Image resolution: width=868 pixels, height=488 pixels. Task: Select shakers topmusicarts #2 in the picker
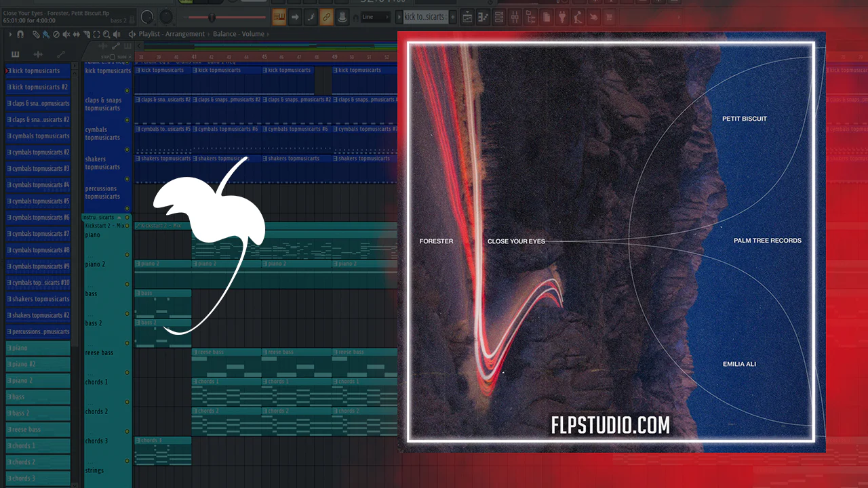[x=38, y=315]
